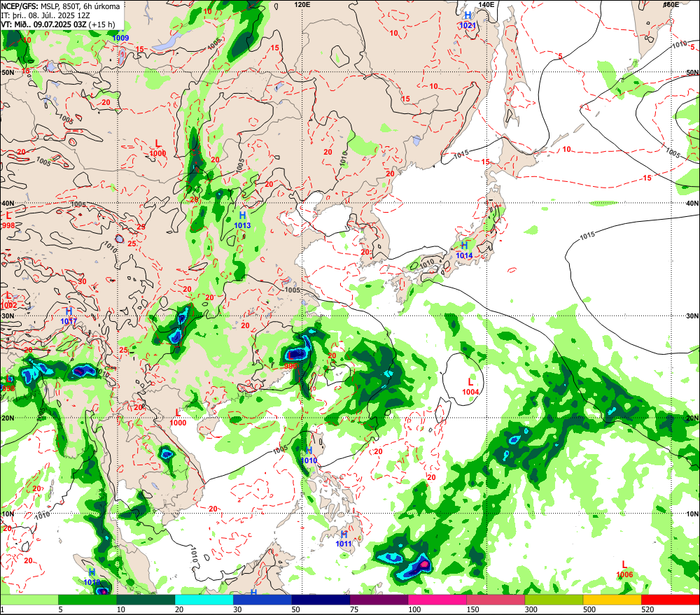The image size is (700, 615).
Task: Click the pink 100-150 legend swatch
Action: coord(437,600)
